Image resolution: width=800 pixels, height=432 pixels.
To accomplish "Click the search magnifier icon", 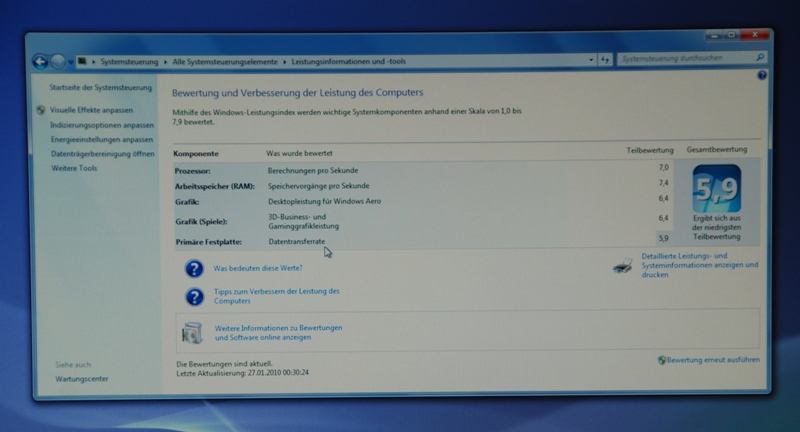I will [760, 58].
